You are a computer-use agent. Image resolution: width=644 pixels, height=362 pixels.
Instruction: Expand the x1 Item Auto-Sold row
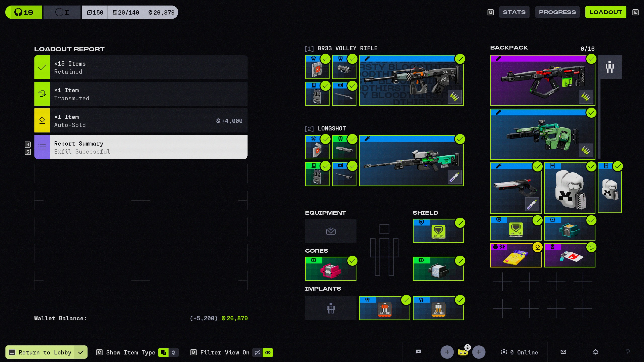pos(141,121)
